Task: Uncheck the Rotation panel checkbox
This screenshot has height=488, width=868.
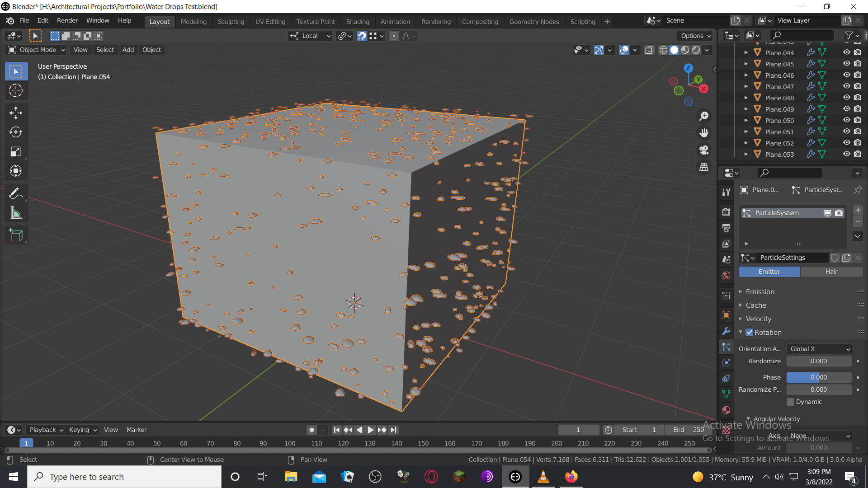Action: (750, 333)
